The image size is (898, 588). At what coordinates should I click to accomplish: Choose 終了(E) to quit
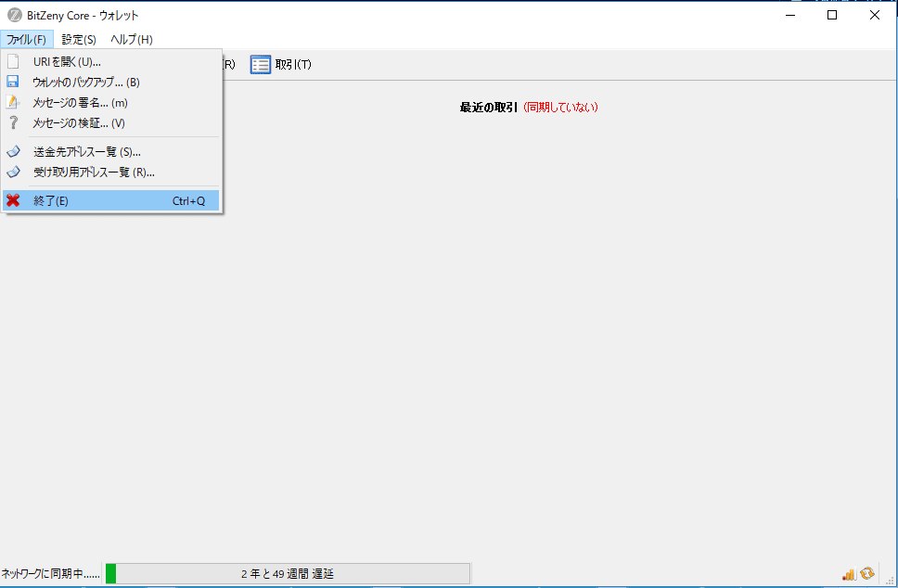pyautogui.click(x=111, y=201)
